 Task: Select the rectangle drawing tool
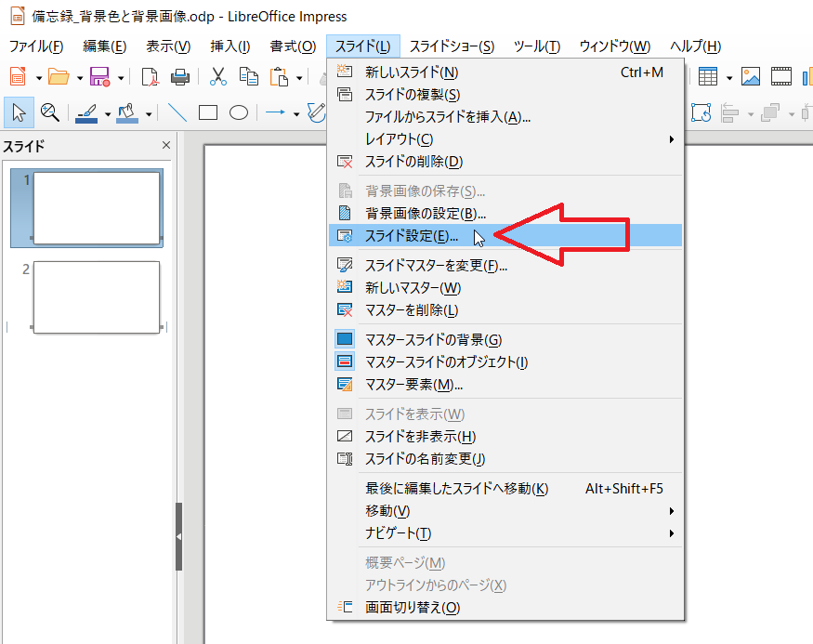[208, 112]
